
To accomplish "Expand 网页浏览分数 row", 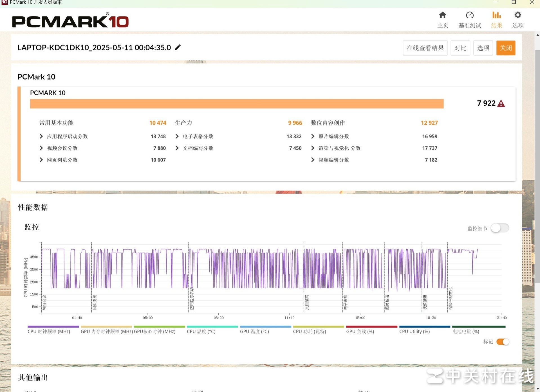I will [x=41, y=160].
